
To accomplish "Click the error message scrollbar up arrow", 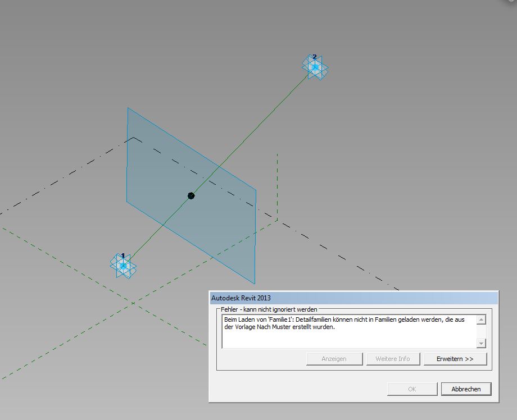I will click(x=482, y=319).
